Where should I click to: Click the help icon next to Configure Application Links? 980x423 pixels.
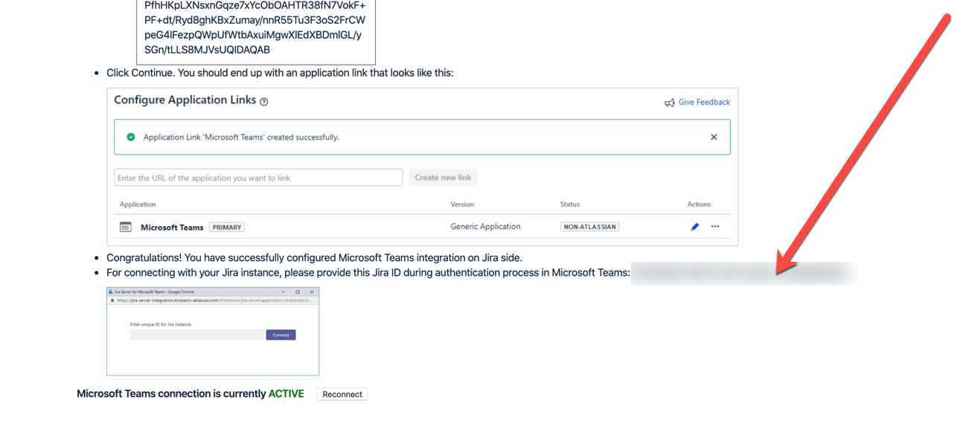[264, 102]
